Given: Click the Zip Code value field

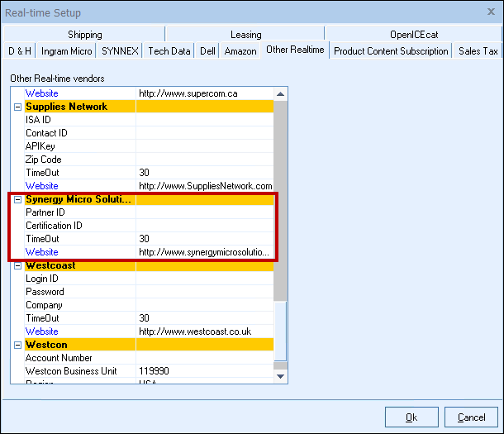Looking at the screenshot, I should point(205,160).
